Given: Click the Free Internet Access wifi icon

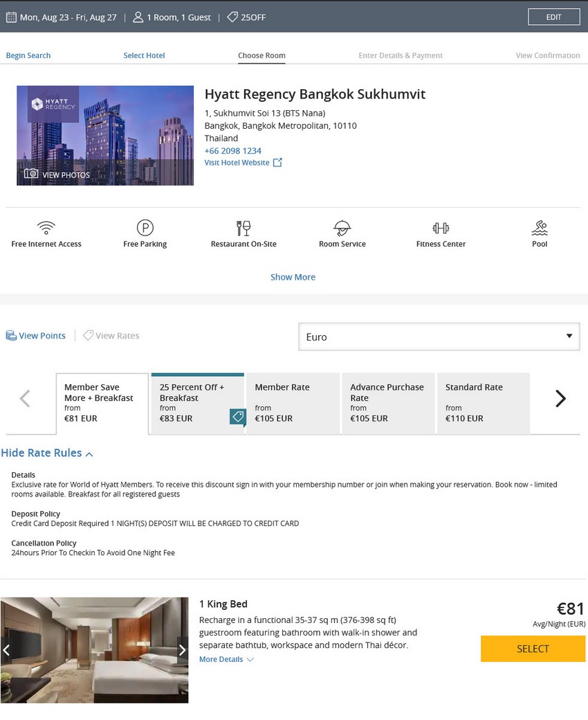Looking at the screenshot, I should [46, 228].
